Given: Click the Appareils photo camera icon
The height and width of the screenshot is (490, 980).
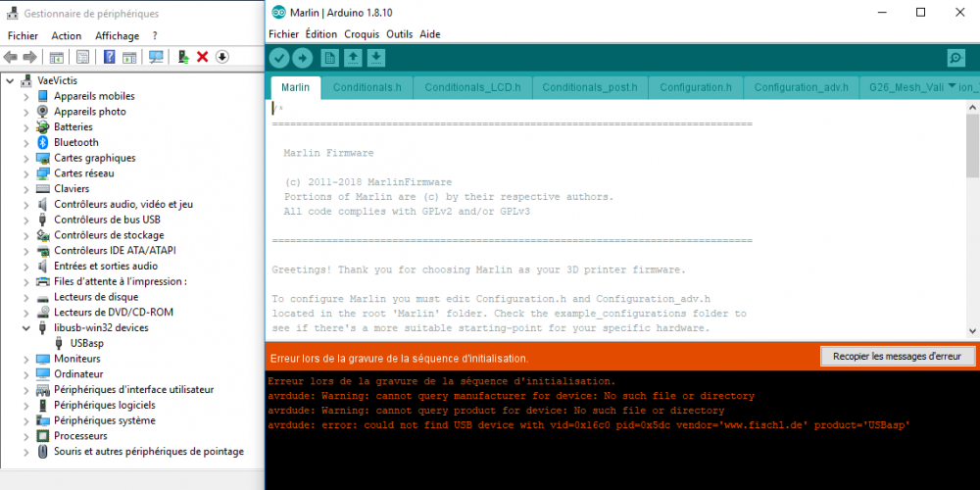Looking at the screenshot, I should 42,112.
